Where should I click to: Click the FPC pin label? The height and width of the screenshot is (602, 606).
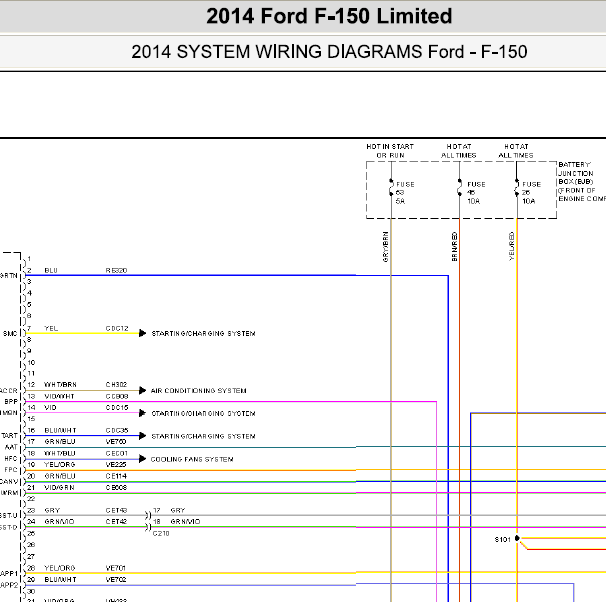11,470
